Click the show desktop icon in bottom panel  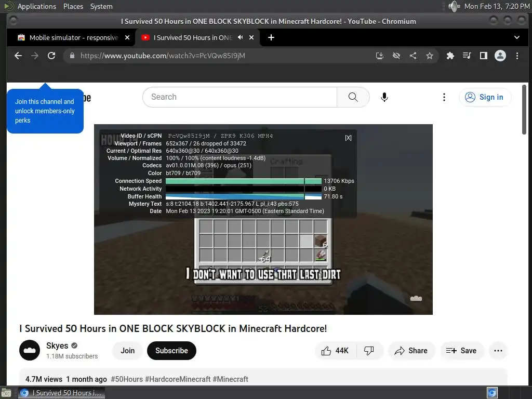point(6,393)
